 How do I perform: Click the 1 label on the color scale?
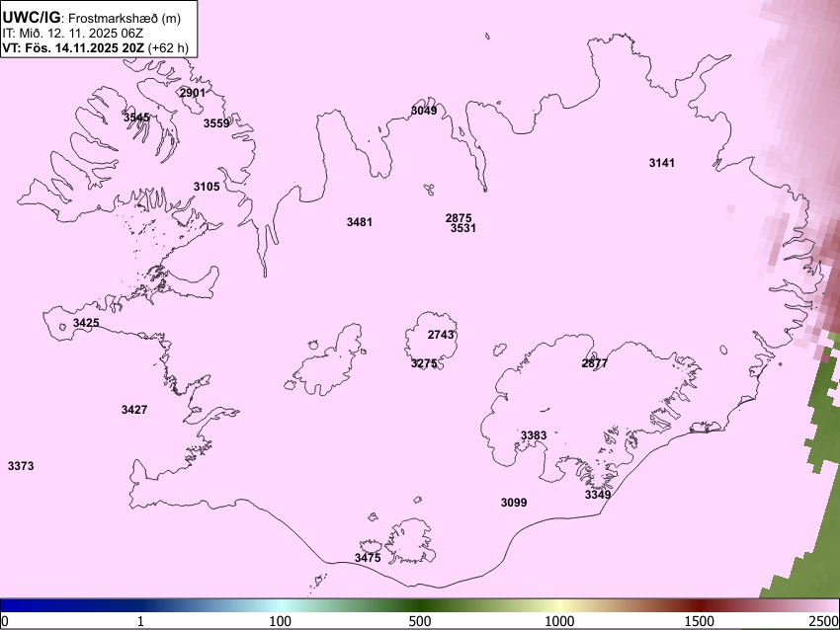140,621
